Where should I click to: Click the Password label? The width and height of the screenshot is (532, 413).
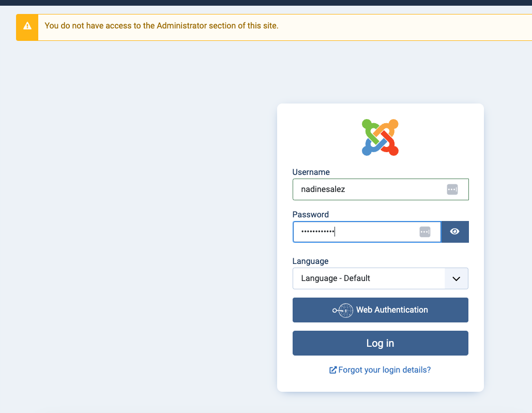tap(310, 215)
